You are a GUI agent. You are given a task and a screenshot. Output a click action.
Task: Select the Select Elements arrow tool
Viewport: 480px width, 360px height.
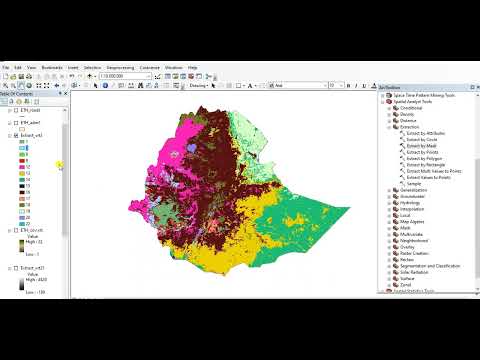tap(95, 86)
